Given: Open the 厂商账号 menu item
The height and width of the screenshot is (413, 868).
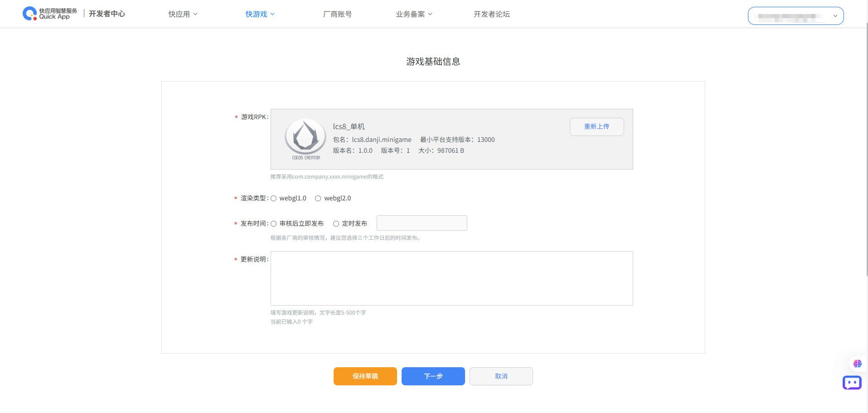Looking at the screenshot, I should pyautogui.click(x=337, y=14).
